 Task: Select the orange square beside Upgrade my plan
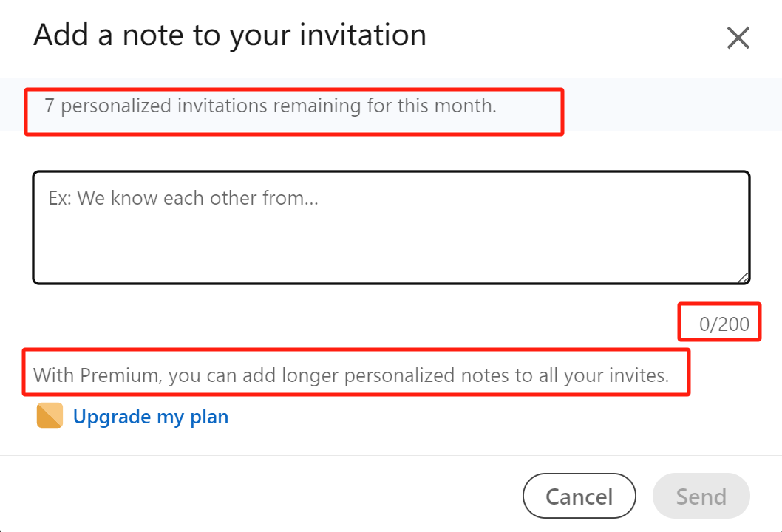[50, 416]
